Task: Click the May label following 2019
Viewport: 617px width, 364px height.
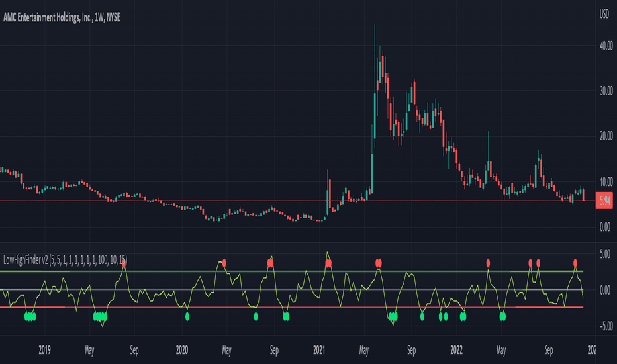Action: (x=89, y=350)
